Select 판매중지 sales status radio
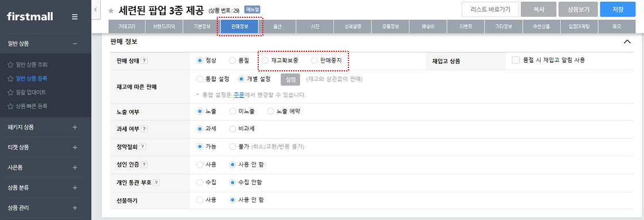This screenshot has width=644, height=220. coord(314,60)
